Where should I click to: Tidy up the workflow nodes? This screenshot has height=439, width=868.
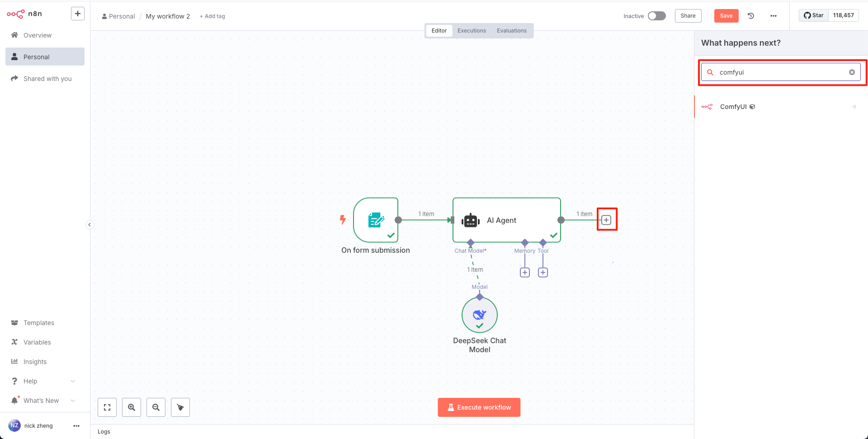(180, 407)
